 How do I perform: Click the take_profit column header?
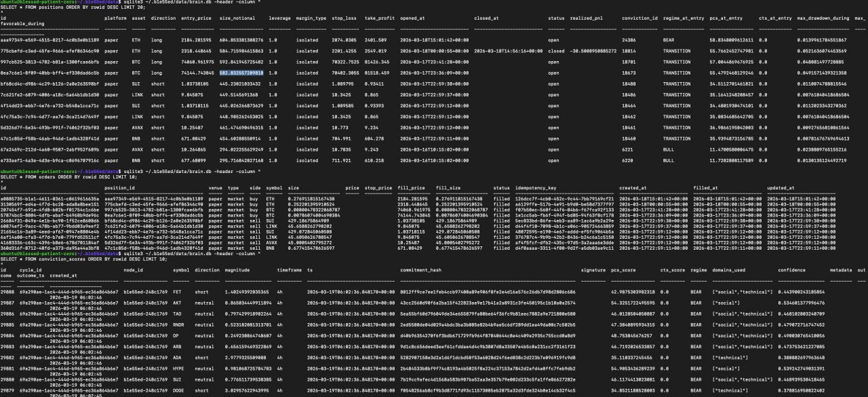tap(378, 18)
